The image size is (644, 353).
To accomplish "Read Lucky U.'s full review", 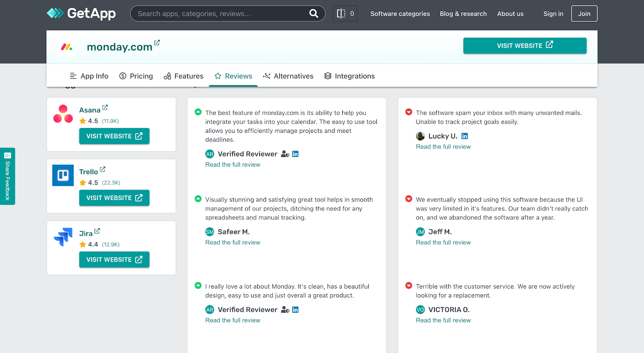I will (x=443, y=147).
